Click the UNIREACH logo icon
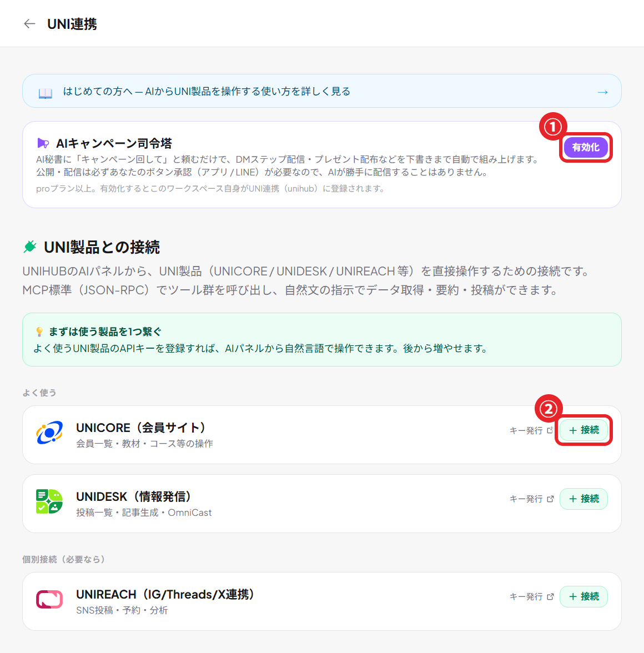Viewport: 644px width, 653px height. 49,600
